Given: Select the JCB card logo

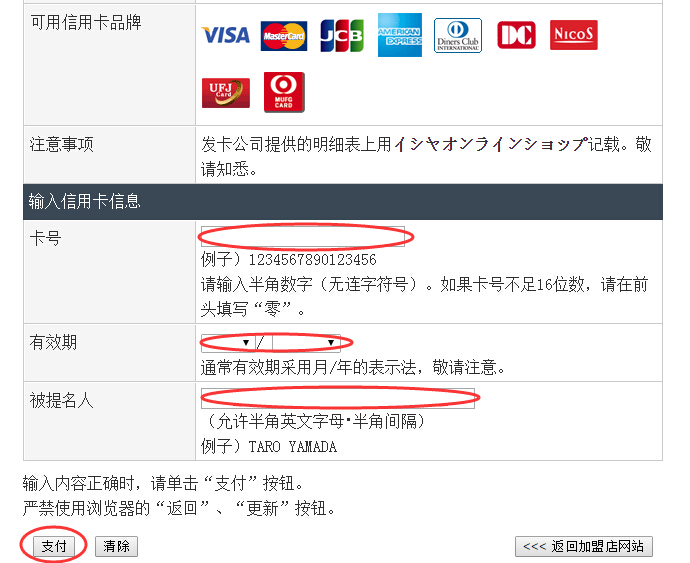Looking at the screenshot, I should pos(341,36).
